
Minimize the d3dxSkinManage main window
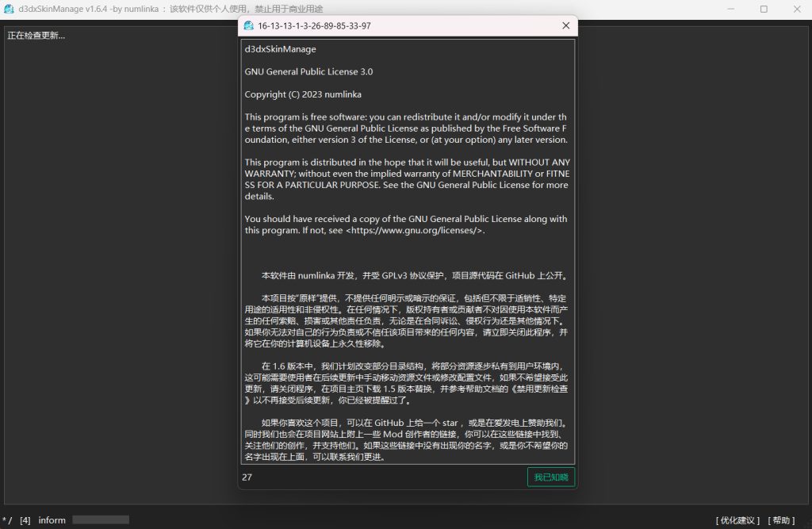tap(730, 9)
